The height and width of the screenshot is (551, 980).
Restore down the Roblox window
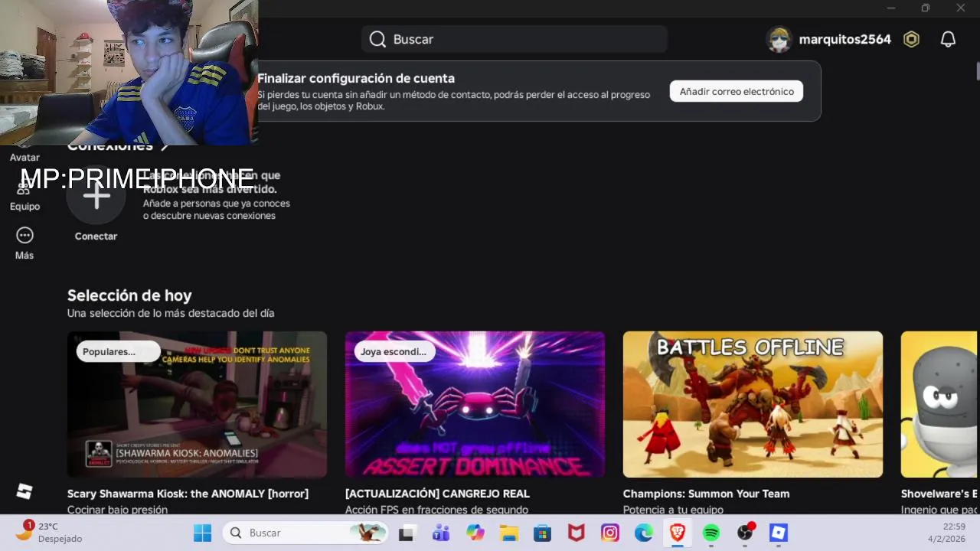coord(925,8)
